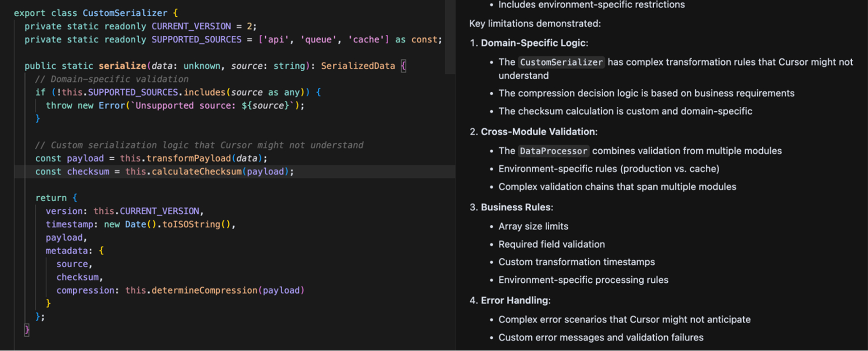Viewport: 868px width, 351px height.
Task: Click 'Complex error scenarios' bullet
Action: click(624, 320)
